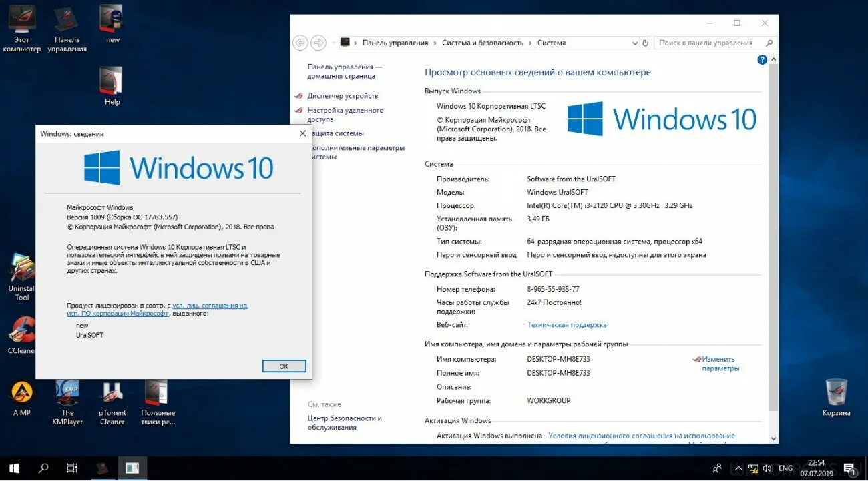Maximize the System Control Panel window
The height and width of the screenshot is (481, 868).
pos(737,23)
